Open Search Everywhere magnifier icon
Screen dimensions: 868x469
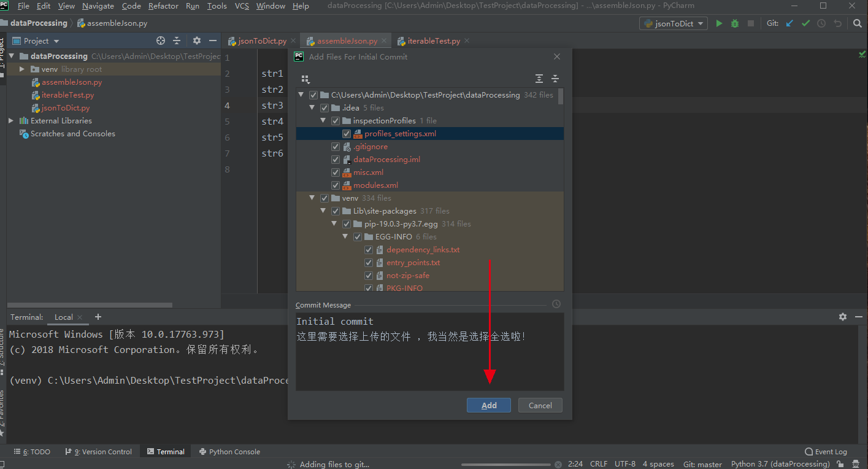[x=858, y=23]
